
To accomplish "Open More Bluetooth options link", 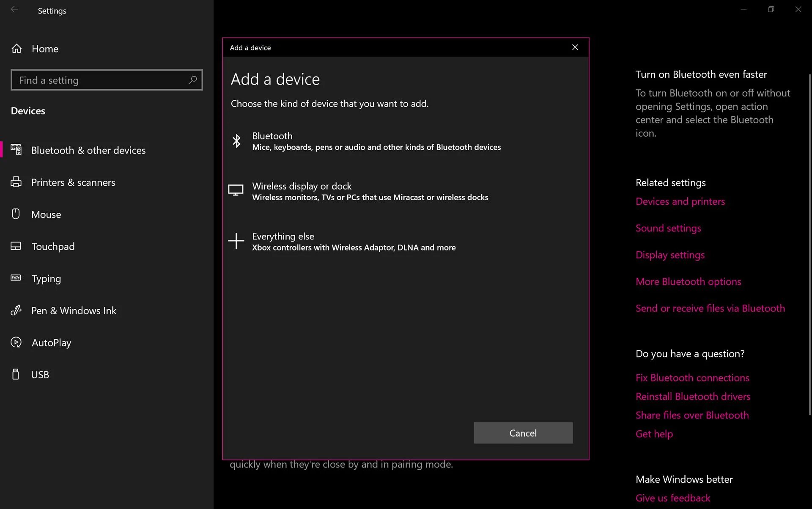I will [x=688, y=282].
